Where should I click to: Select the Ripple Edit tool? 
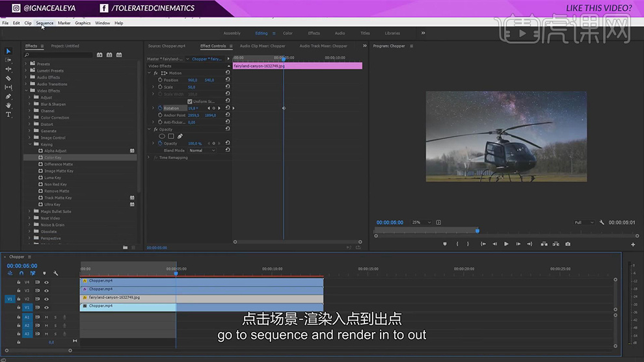pyautogui.click(x=8, y=69)
